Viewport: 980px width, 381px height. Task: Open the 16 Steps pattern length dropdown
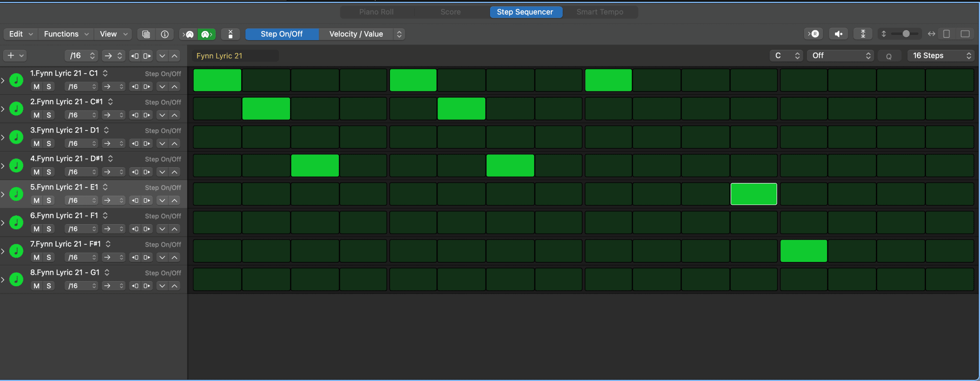pos(941,56)
